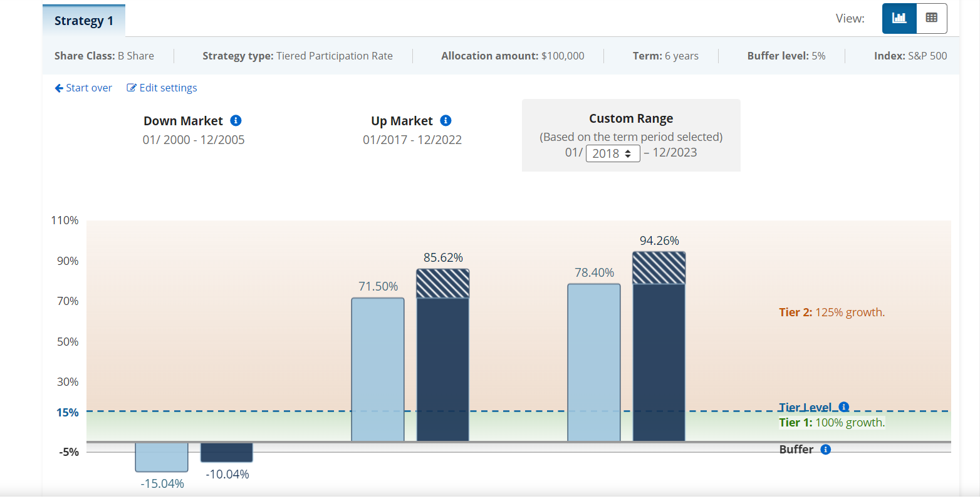This screenshot has width=980, height=501.
Task: Open the Tier Level info icon
Action: pos(843,407)
